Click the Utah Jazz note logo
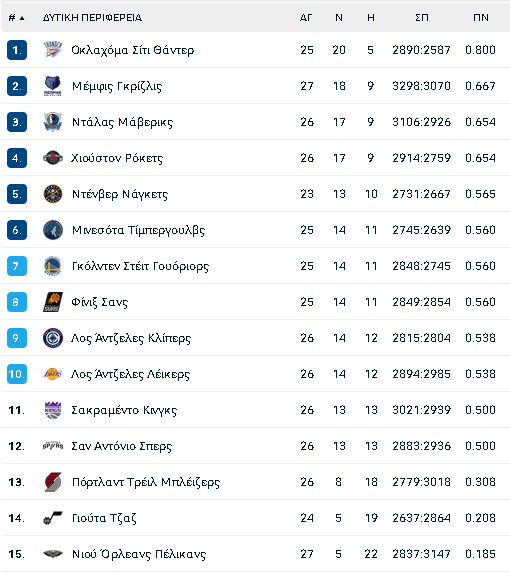 [x=53, y=518]
